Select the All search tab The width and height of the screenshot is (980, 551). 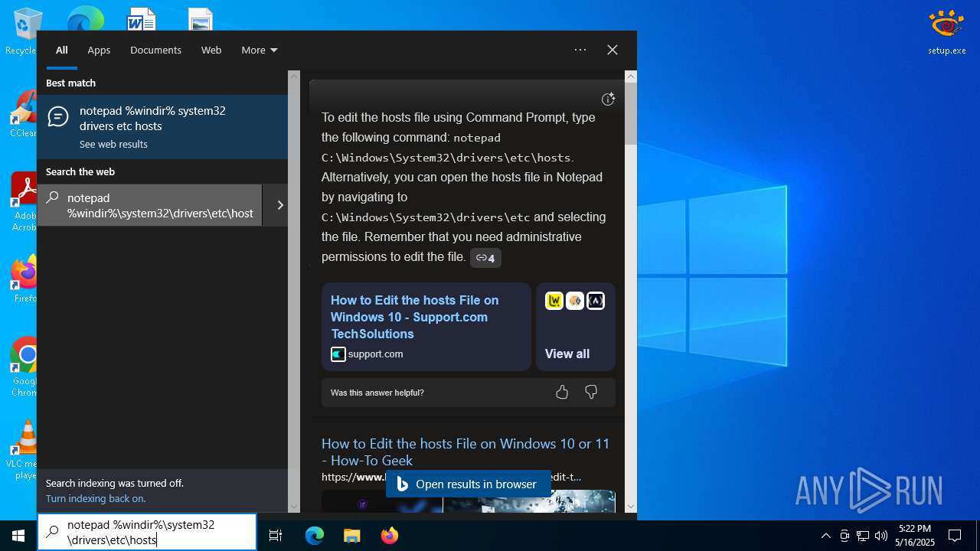[x=62, y=50]
